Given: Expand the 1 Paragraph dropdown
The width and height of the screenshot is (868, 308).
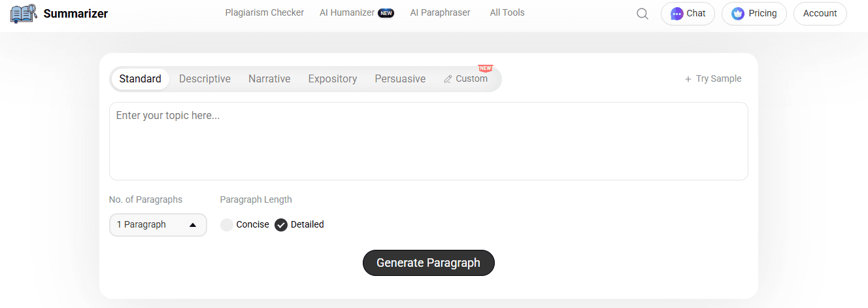Looking at the screenshot, I should [158, 225].
